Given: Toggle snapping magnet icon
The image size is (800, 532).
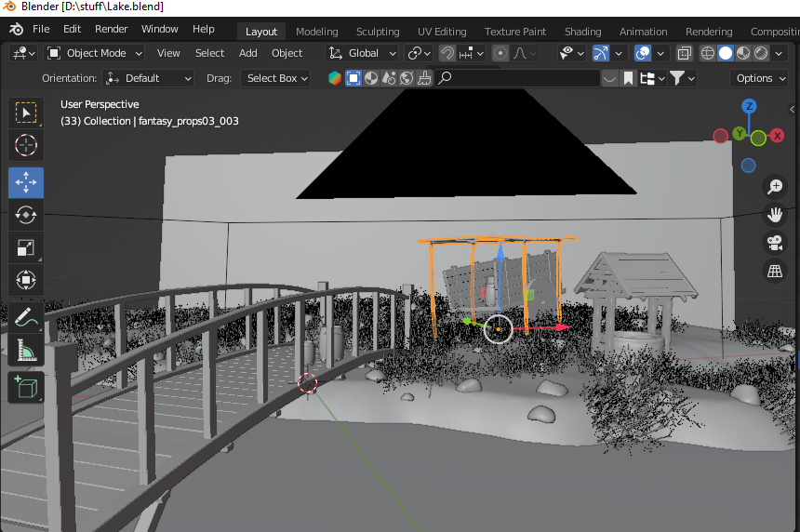Looking at the screenshot, I should [447, 53].
